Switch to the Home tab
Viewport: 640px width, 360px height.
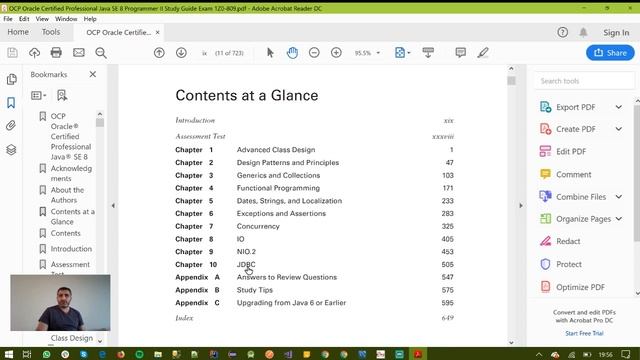(18, 32)
